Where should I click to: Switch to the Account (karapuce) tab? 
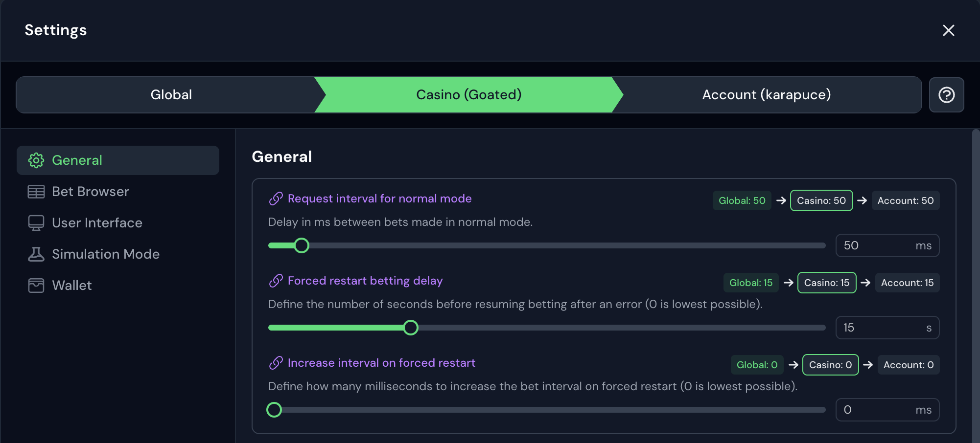(766, 95)
